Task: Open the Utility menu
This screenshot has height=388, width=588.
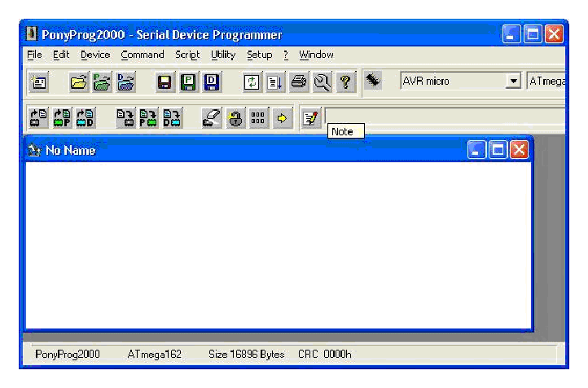Action: [x=223, y=55]
